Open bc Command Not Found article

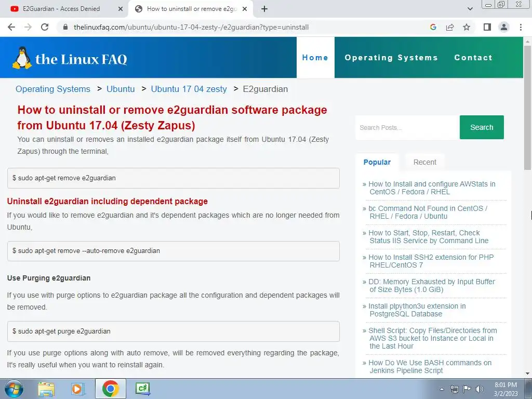[x=428, y=212]
